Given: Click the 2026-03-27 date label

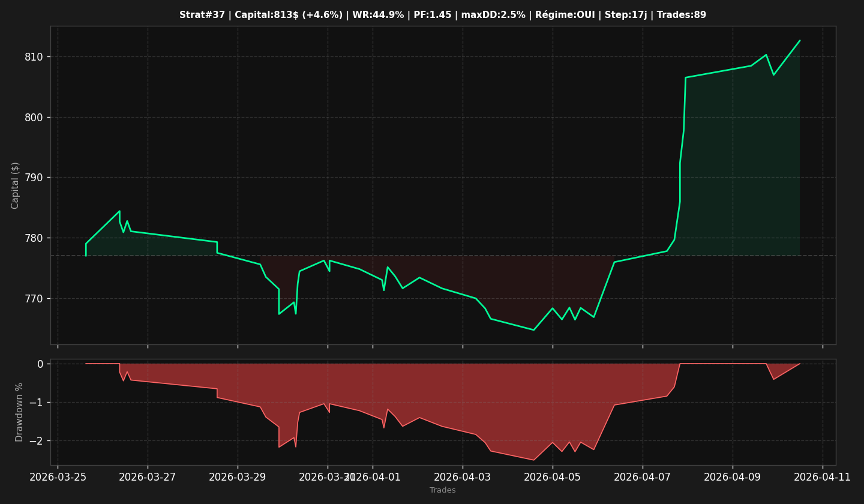Looking at the screenshot, I should click(x=148, y=477).
